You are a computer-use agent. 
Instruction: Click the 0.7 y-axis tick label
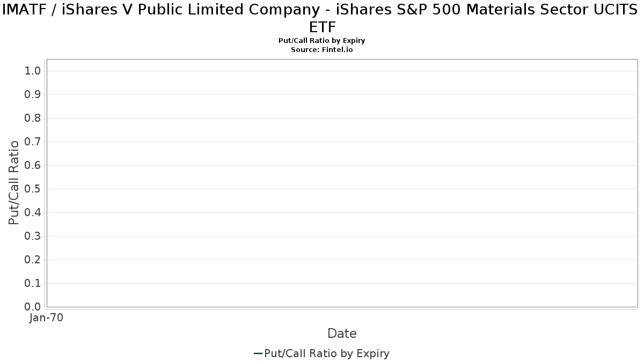[33, 142]
